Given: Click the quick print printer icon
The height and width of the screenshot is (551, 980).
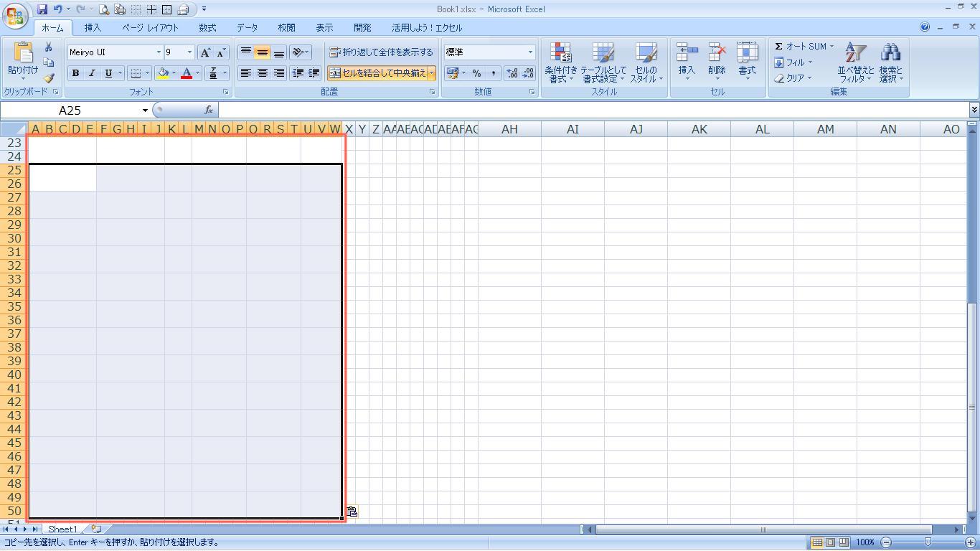Looking at the screenshot, I should 183,9.
